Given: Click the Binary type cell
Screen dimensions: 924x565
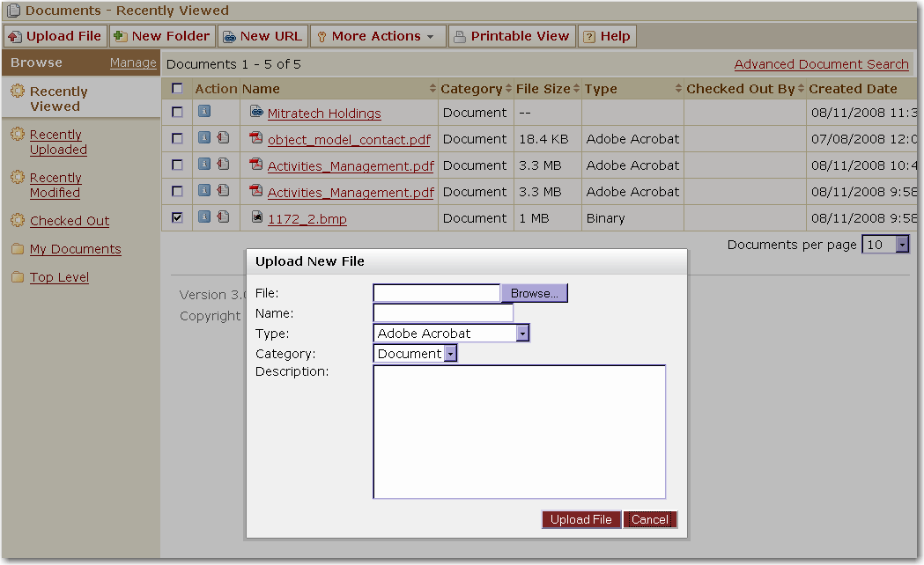Looking at the screenshot, I should coord(605,218).
